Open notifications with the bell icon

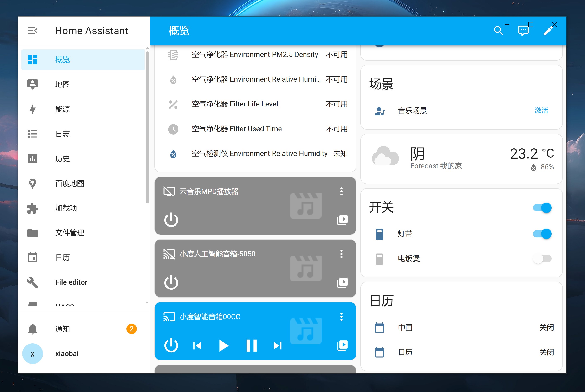click(33, 329)
